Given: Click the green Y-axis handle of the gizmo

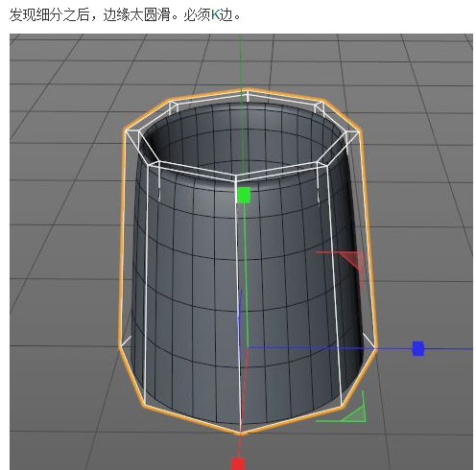Looking at the screenshot, I should [x=244, y=195].
